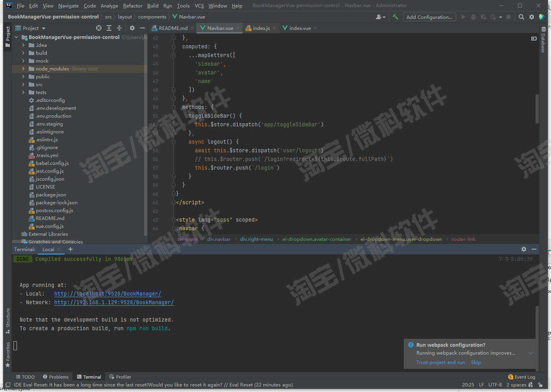Click Add Configuration button
Screen dimensions: 551x392
(x=429, y=17)
